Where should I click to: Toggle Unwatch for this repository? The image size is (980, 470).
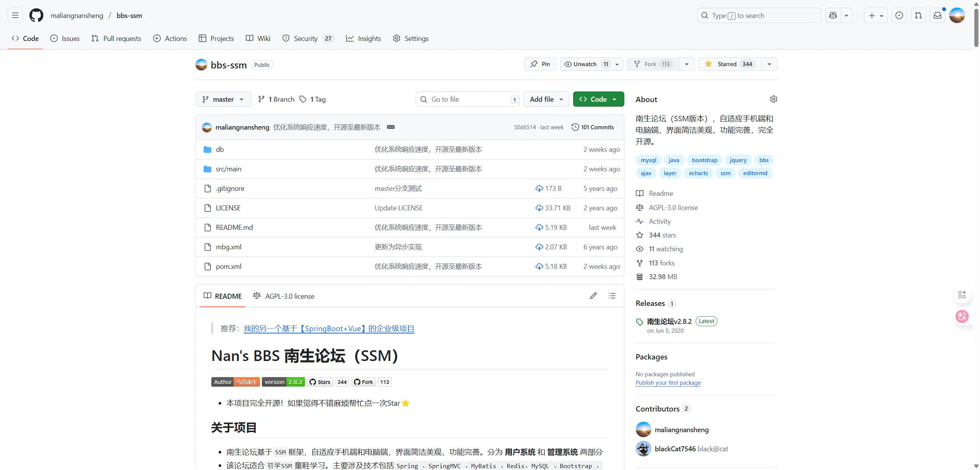click(x=585, y=64)
